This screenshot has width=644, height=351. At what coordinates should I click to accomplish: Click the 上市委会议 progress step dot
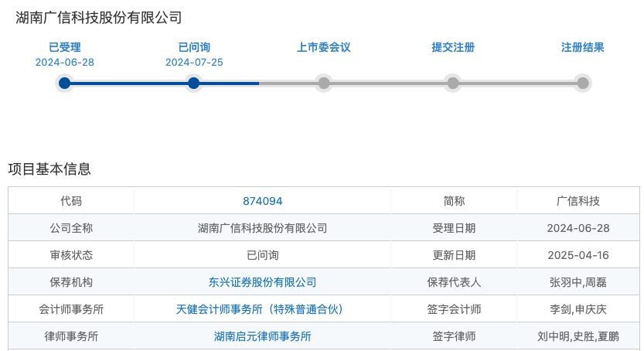point(324,83)
